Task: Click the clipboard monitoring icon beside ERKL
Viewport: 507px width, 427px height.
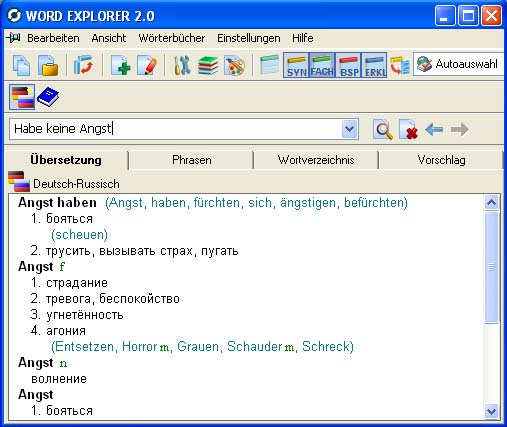Action: coord(399,65)
